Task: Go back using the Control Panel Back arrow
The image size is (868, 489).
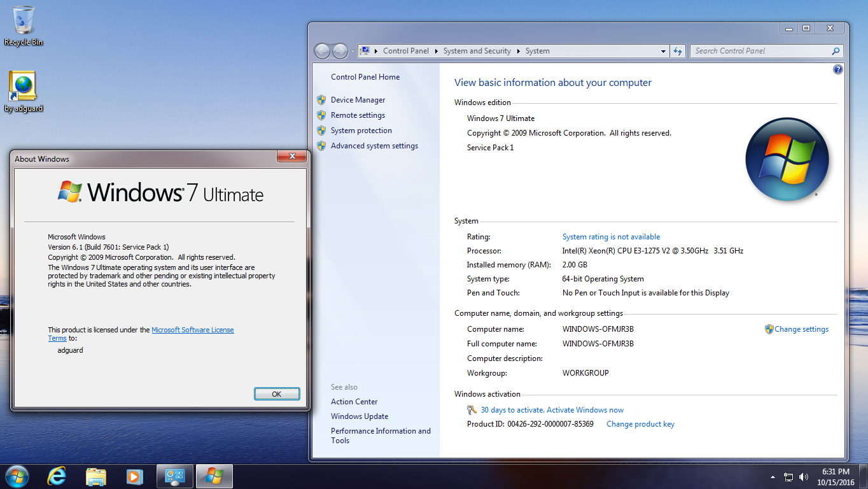Action: 322,51
